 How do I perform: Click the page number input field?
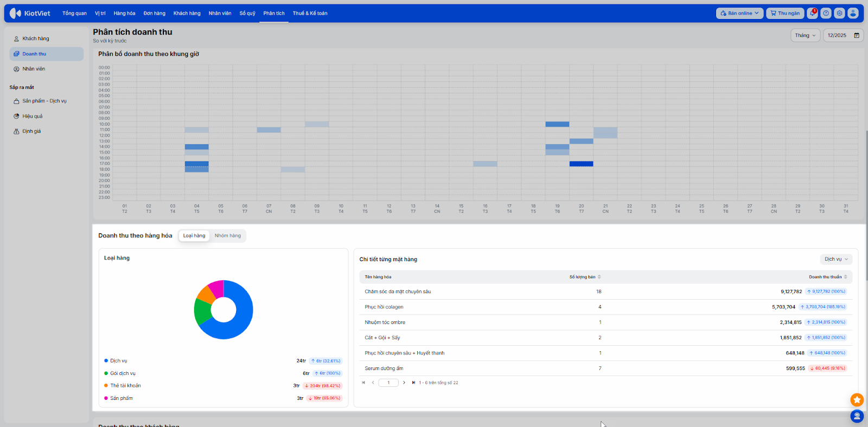(388, 383)
